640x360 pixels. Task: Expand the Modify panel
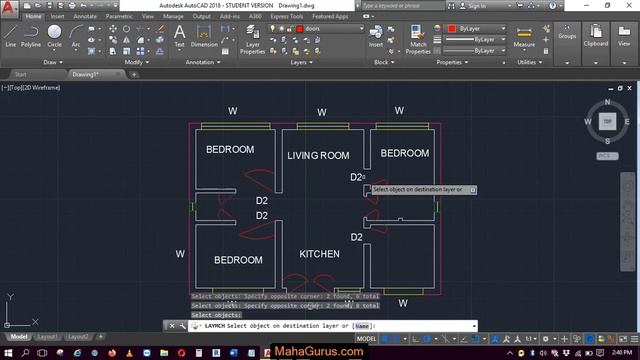[x=137, y=62]
